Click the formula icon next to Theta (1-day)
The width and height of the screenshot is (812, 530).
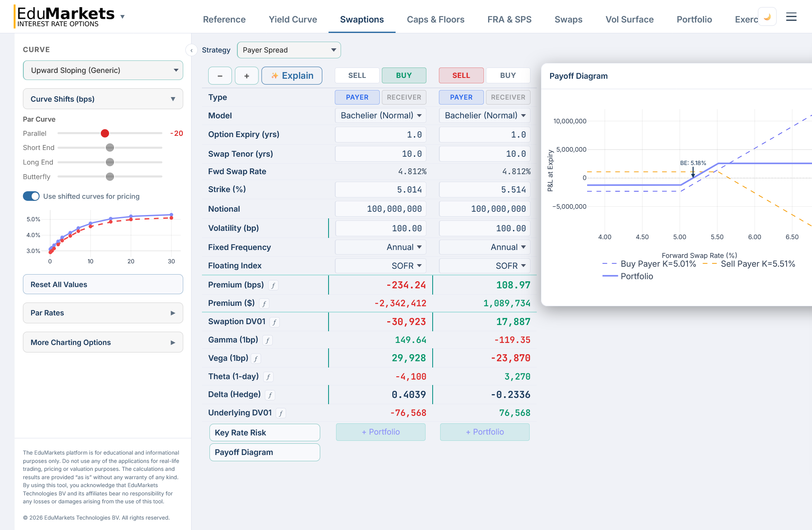click(269, 377)
